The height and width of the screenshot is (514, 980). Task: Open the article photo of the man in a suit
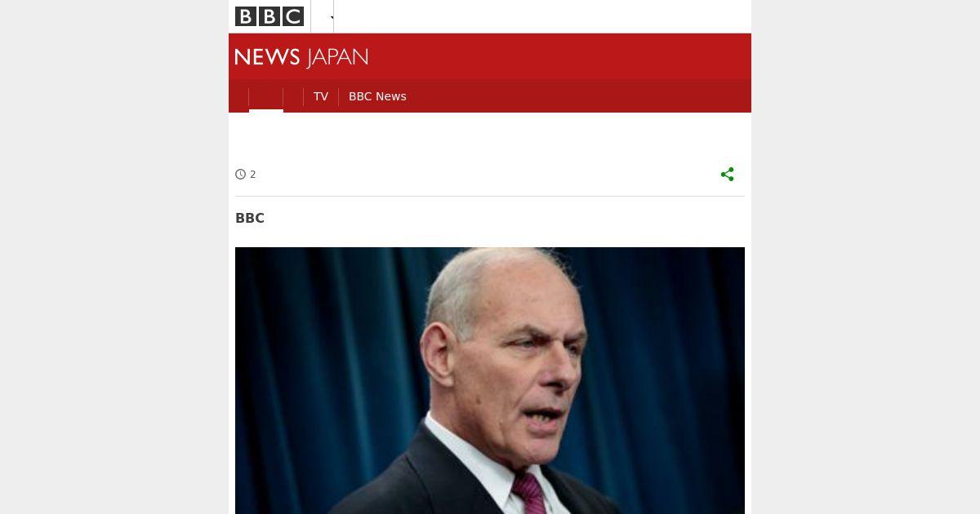pyautogui.click(x=490, y=380)
